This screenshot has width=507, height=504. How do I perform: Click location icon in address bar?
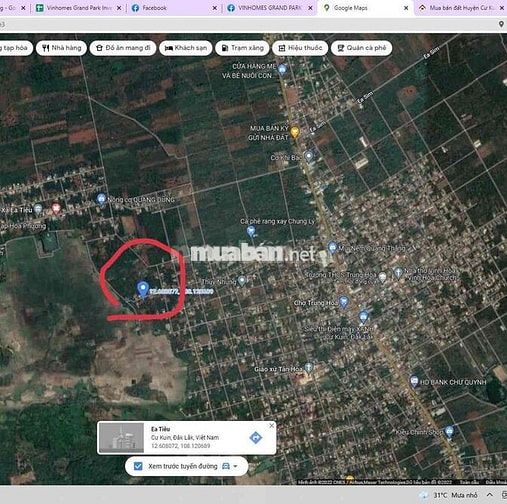501,24
